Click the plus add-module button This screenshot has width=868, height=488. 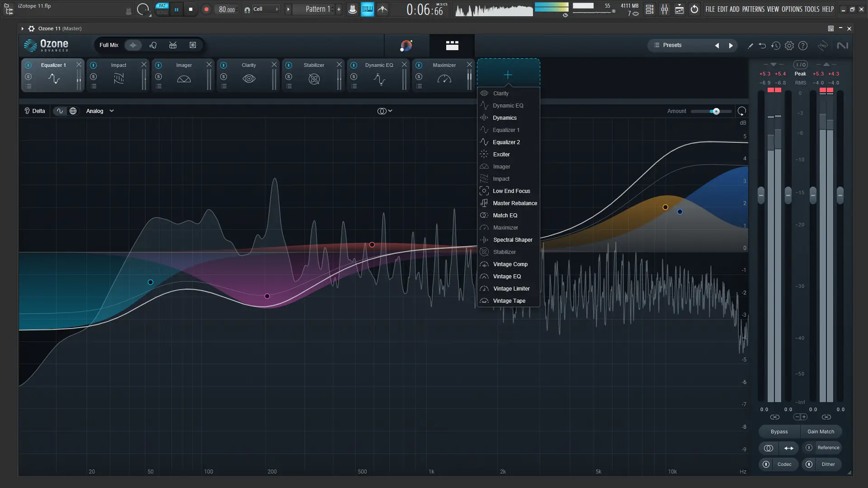click(x=508, y=75)
